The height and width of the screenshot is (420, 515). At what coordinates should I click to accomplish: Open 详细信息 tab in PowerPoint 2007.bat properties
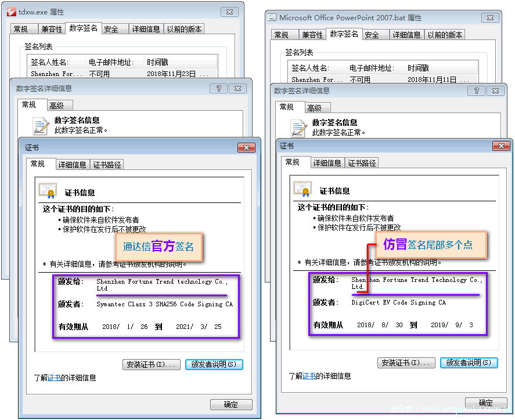[406, 34]
